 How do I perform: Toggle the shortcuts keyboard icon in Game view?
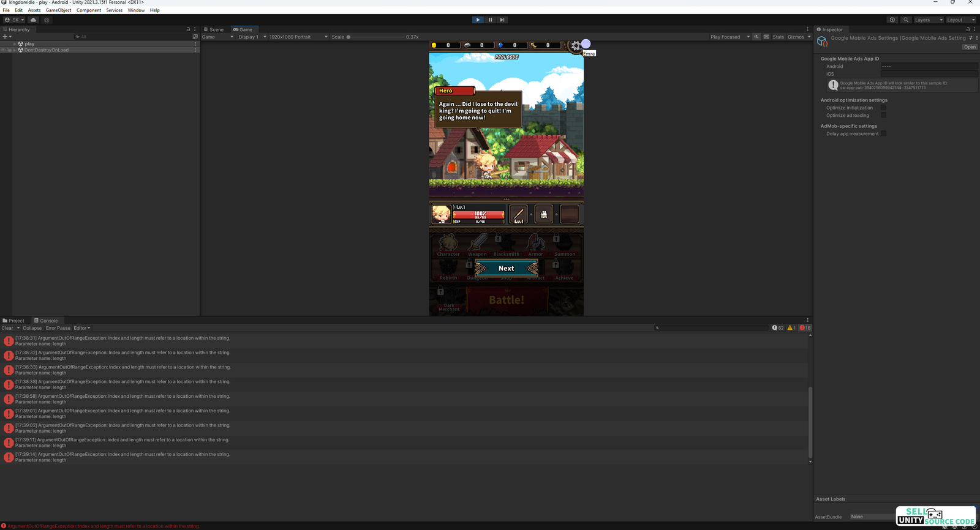click(766, 37)
